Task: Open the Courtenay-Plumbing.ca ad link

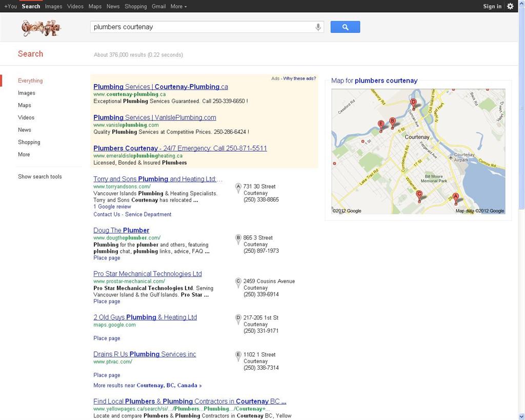Action: 160,87
